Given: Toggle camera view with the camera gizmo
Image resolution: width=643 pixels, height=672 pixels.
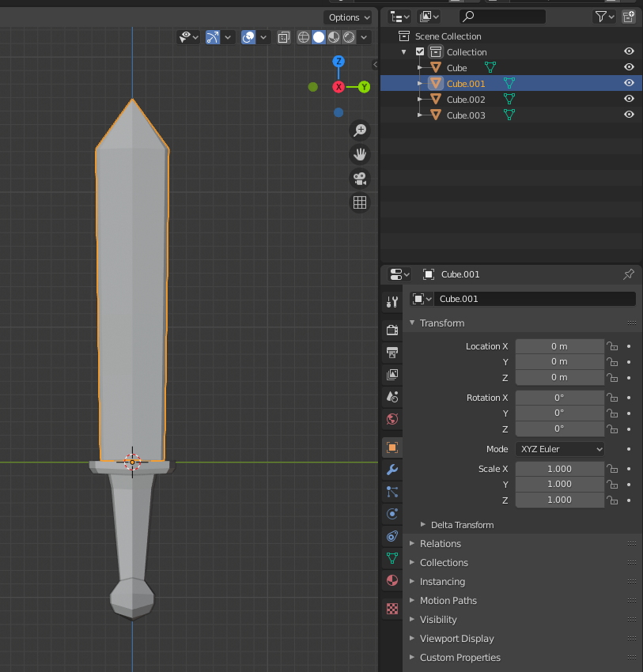Looking at the screenshot, I should click(360, 179).
